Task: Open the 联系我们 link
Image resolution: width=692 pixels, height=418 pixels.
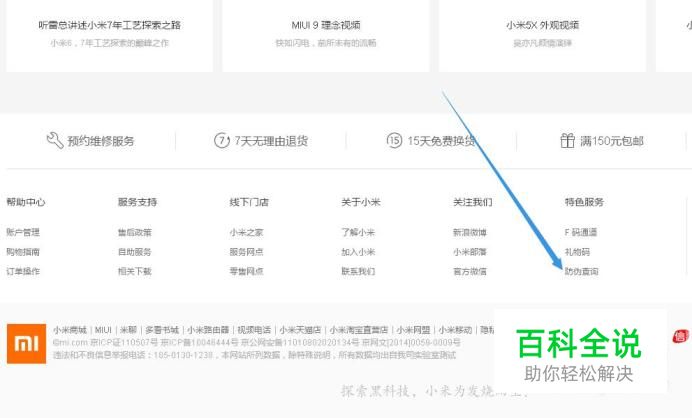Action: pos(358,271)
